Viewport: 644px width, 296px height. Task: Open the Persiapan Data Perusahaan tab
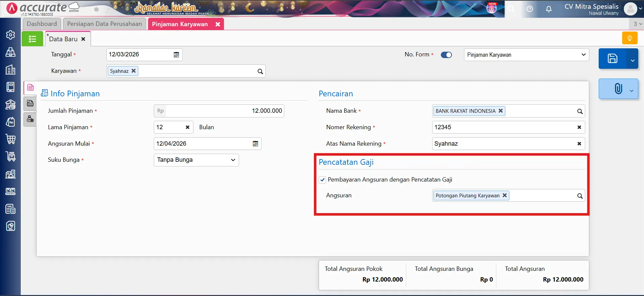click(x=104, y=24)
